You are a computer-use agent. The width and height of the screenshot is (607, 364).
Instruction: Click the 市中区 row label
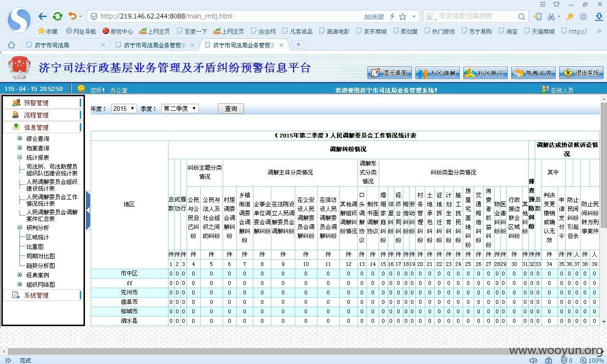pos(129,273)
